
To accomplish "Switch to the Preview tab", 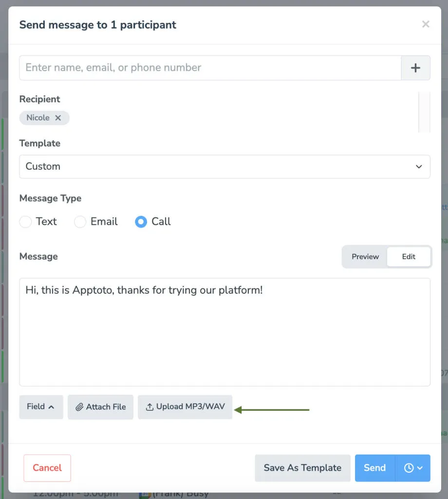I will point(365,257).
